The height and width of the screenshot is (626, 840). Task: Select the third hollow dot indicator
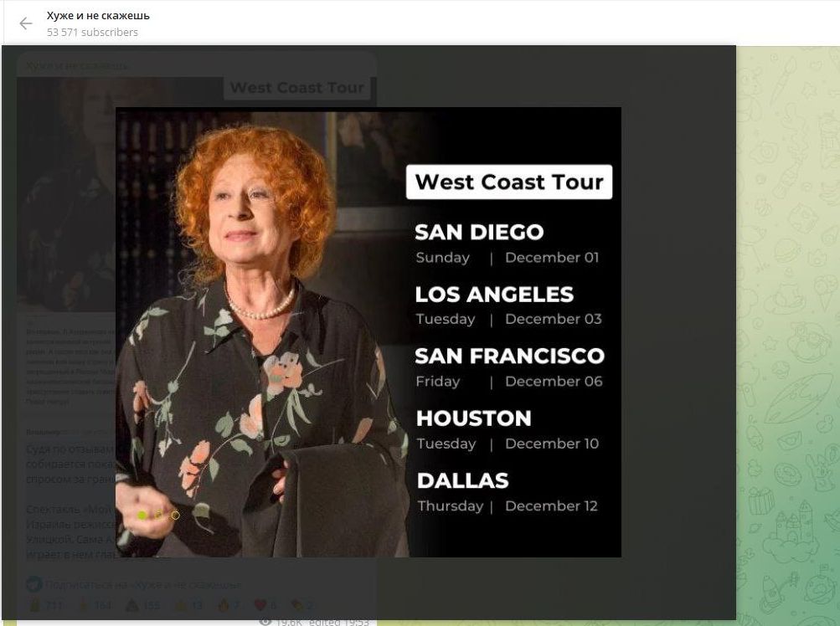(175, 515)
